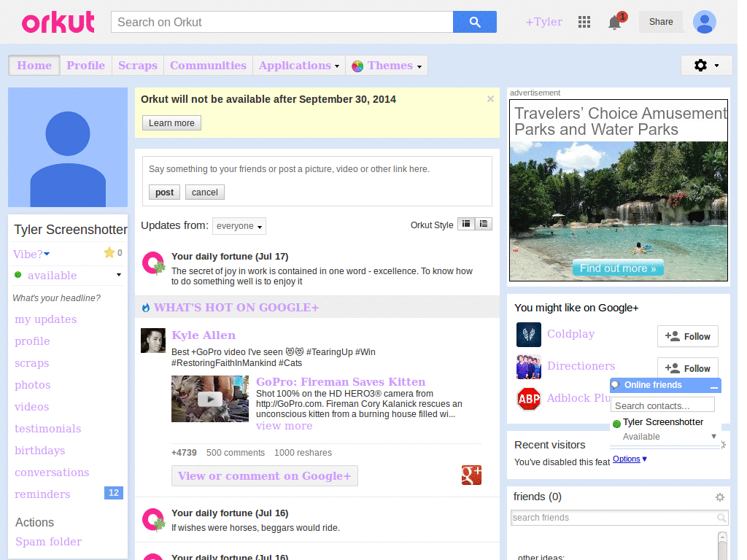Open the account avatar in the header
This screenshot has height=560, width=747.
pyautogui.click(x=705, y=22)
